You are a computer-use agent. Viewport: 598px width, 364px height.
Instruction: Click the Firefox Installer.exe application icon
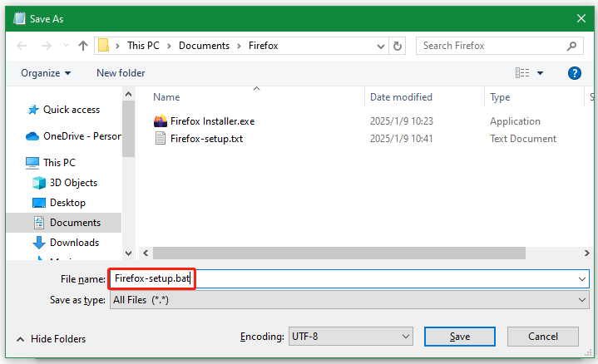coord(161,121)
